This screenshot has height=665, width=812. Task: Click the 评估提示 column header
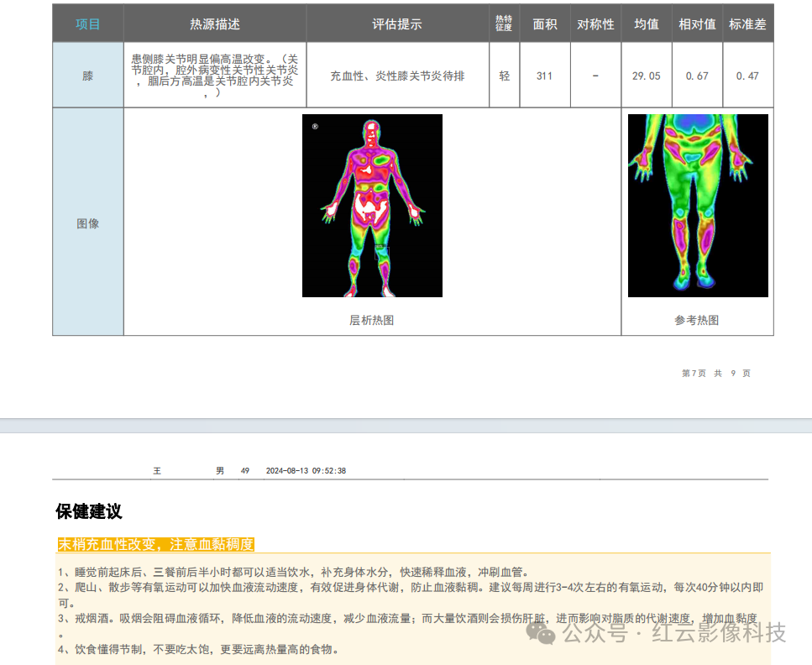(397, 24)
